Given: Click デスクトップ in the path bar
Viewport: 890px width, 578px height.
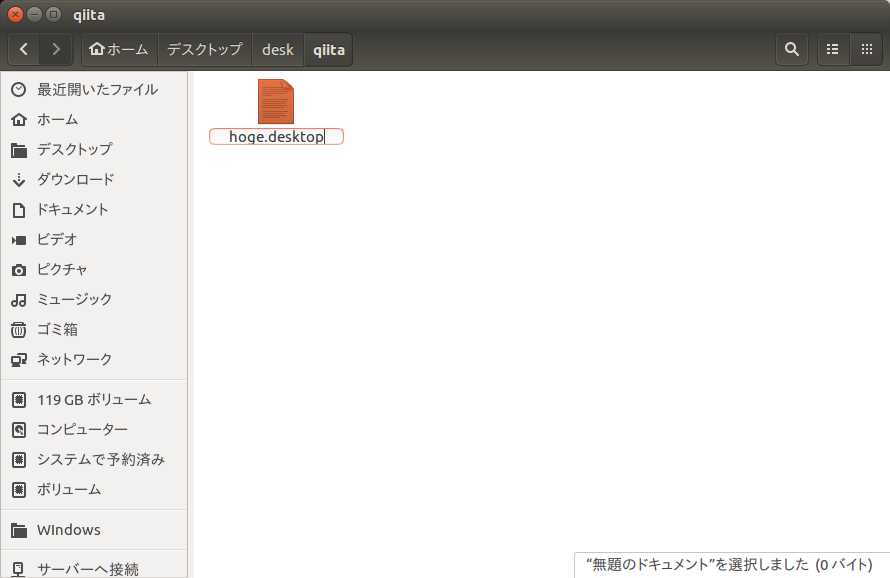Looking at the screenshot, I should pos(205,49).
